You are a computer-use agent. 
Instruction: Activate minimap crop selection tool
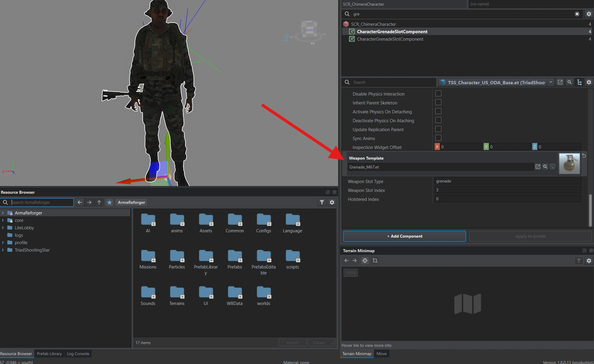coord(375,260)
